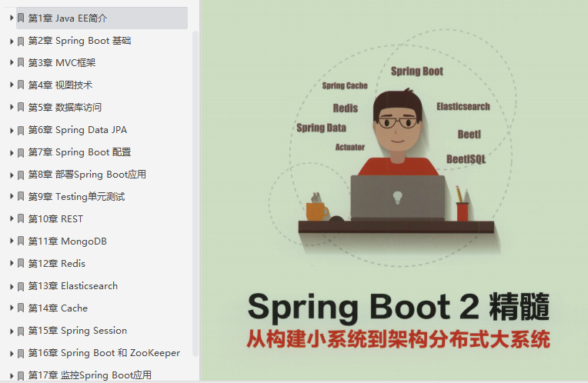This screenshot has width=588, height=383.
Task: Expand the 第14章 Cache arrow
Action: click(x=12, y=308)
